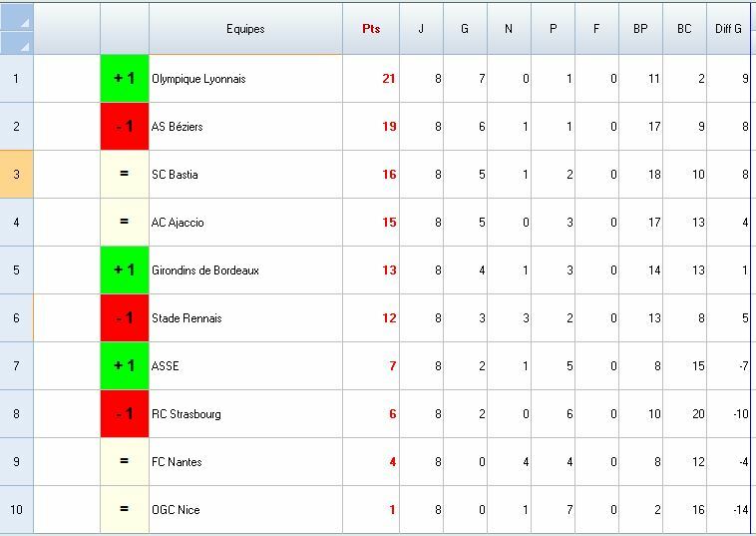Select row header number 10

click(17, 510)
